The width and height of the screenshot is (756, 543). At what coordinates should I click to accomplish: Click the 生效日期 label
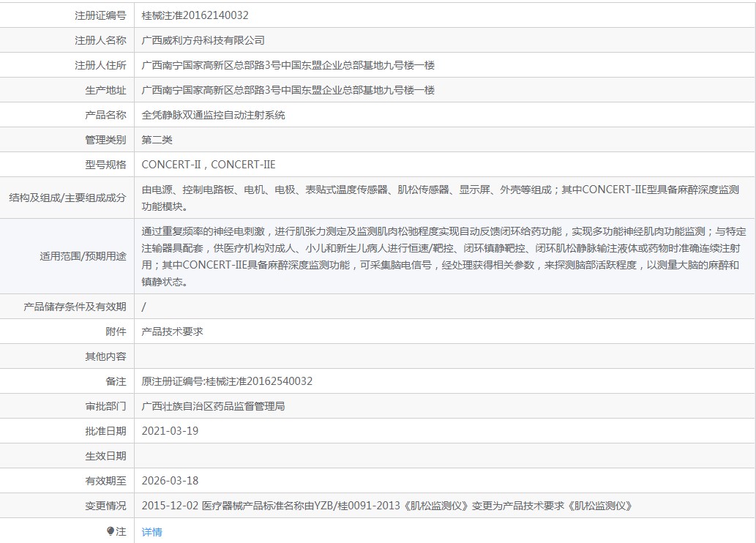[105, 456]
